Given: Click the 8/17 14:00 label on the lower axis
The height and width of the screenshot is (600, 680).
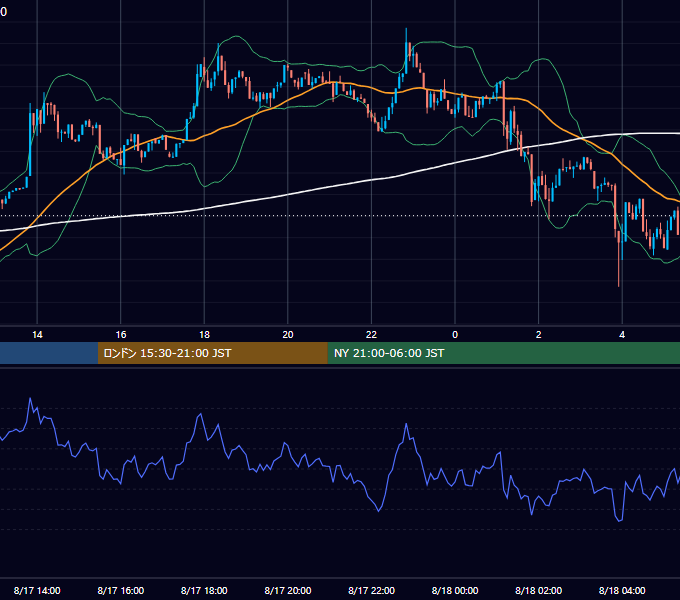Looking at the screenshot, I should pos(37,590).
